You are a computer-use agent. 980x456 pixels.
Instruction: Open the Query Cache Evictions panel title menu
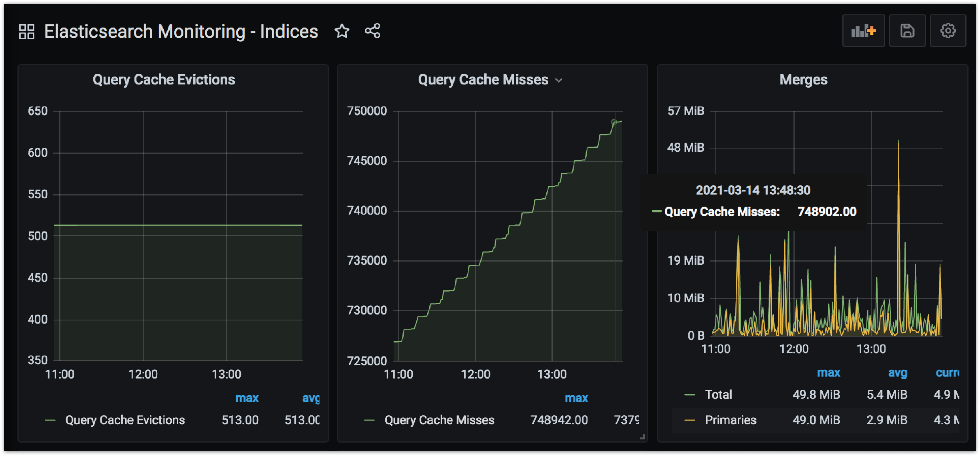tap(164, 80)
